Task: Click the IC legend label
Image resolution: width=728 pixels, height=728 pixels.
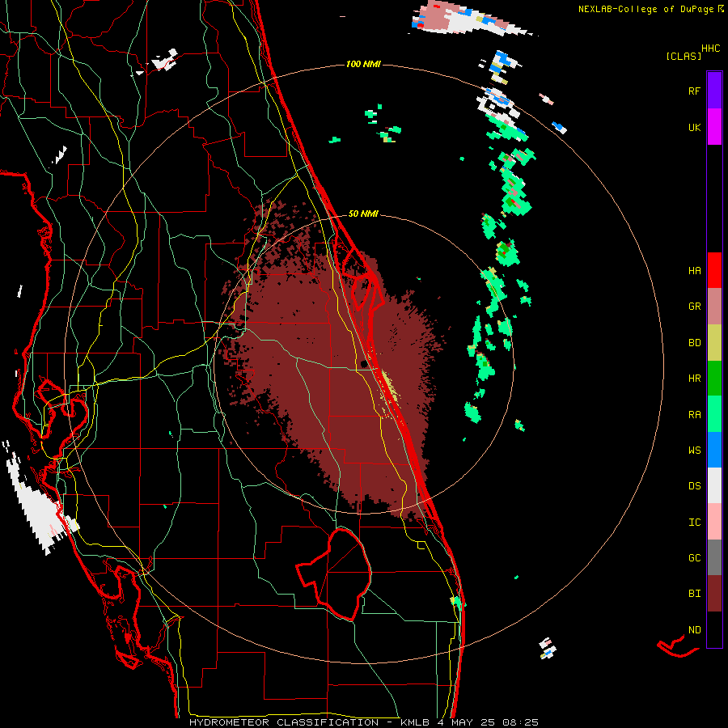Action: pos(694,523)
